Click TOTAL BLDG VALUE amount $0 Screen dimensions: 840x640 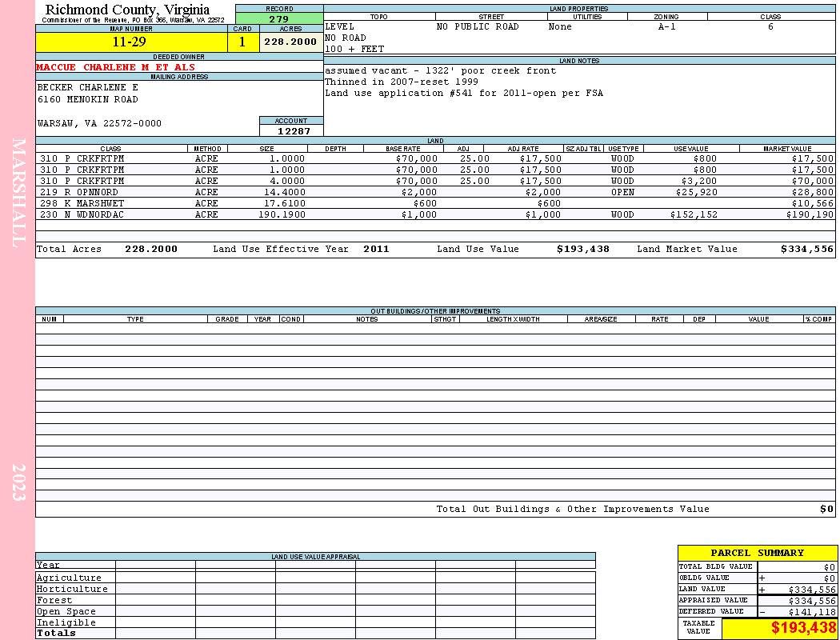pos(830,567)
